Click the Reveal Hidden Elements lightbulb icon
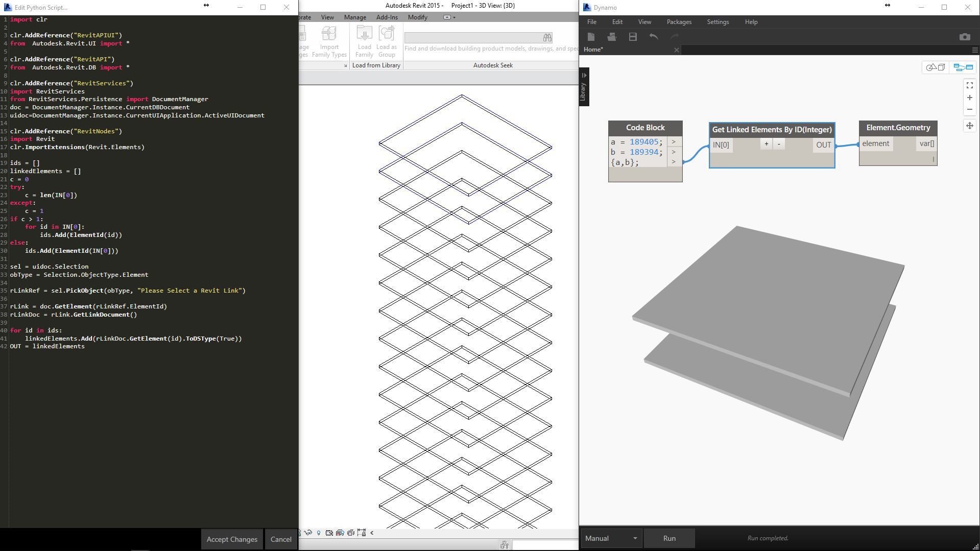This screenshot has height=551, width=980. coord(319,533)
